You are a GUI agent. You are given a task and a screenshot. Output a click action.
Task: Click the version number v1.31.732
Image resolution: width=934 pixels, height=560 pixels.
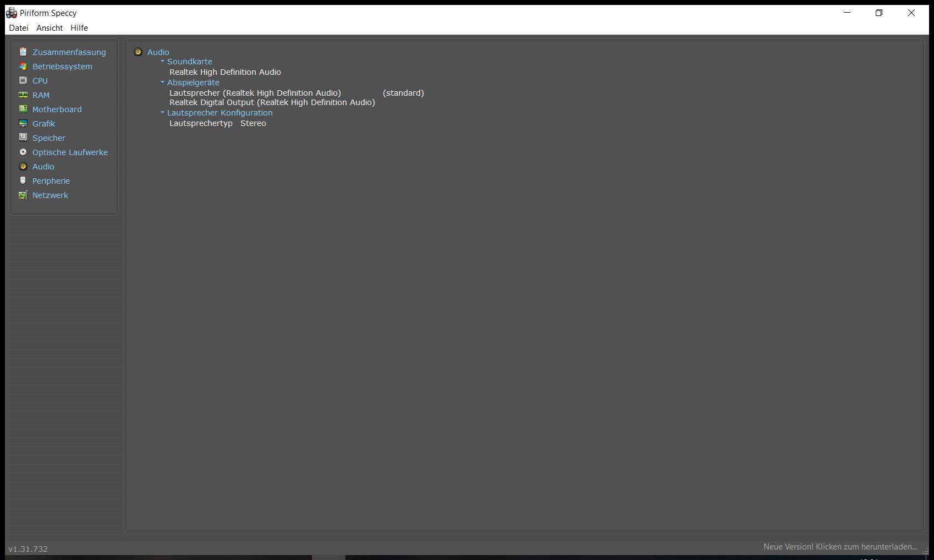tap(28, 549)
